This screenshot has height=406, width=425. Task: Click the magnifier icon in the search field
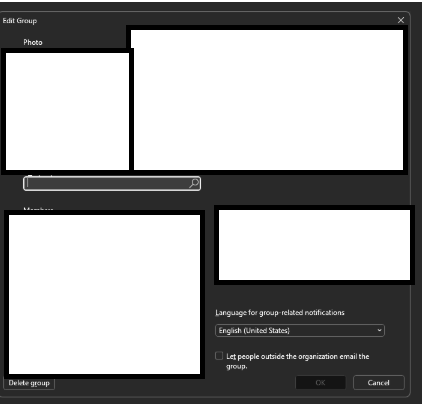click(x=194, y=183)
